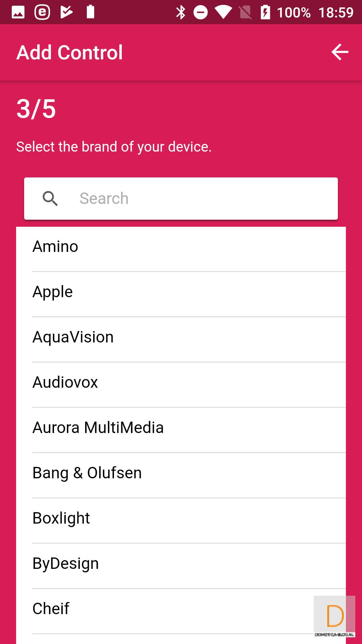Select the Amino brand
The width and height of the screenshot is (362, 644).
pos(181,247)
